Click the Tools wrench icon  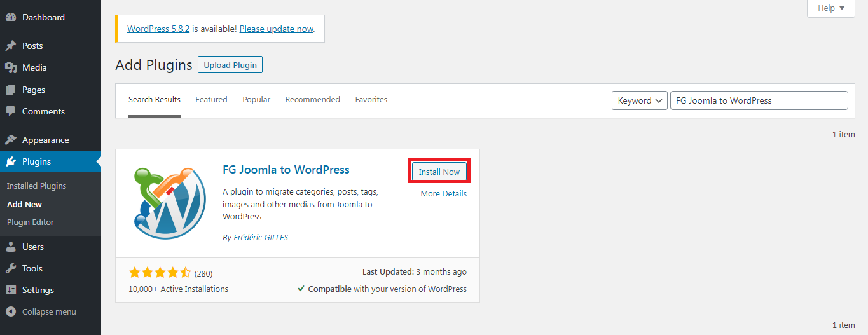11,268
